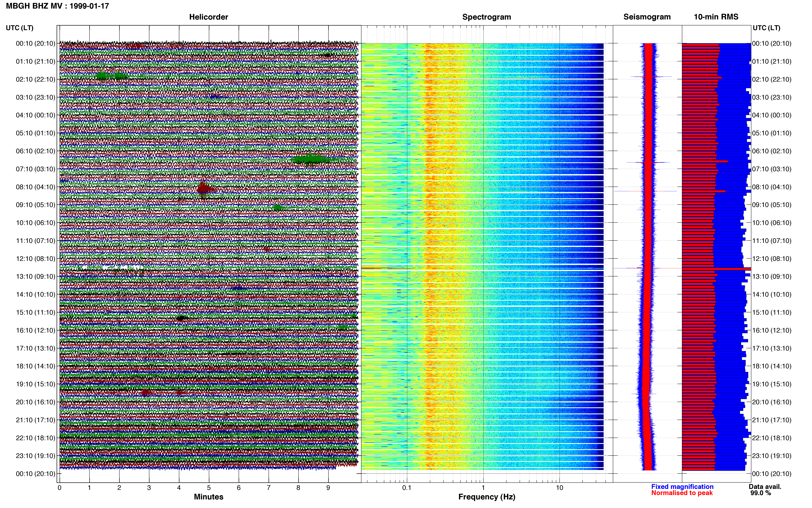This screenshot has width=812, height=508.
Task: Click the 9 tick on the Minutes axis
Action: [328, 488]
